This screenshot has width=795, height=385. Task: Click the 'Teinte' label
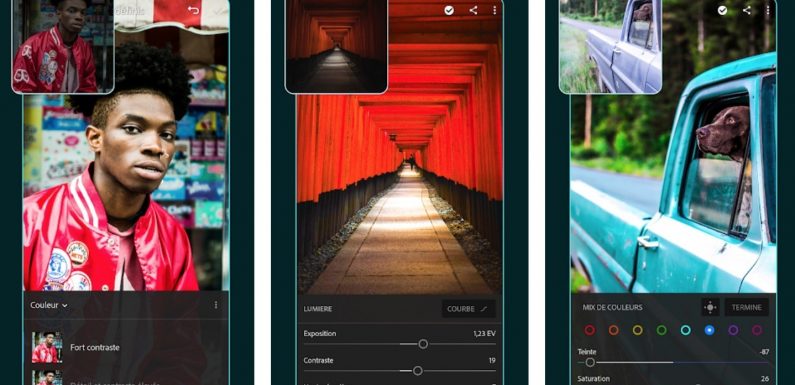click(x=587, y=352)
